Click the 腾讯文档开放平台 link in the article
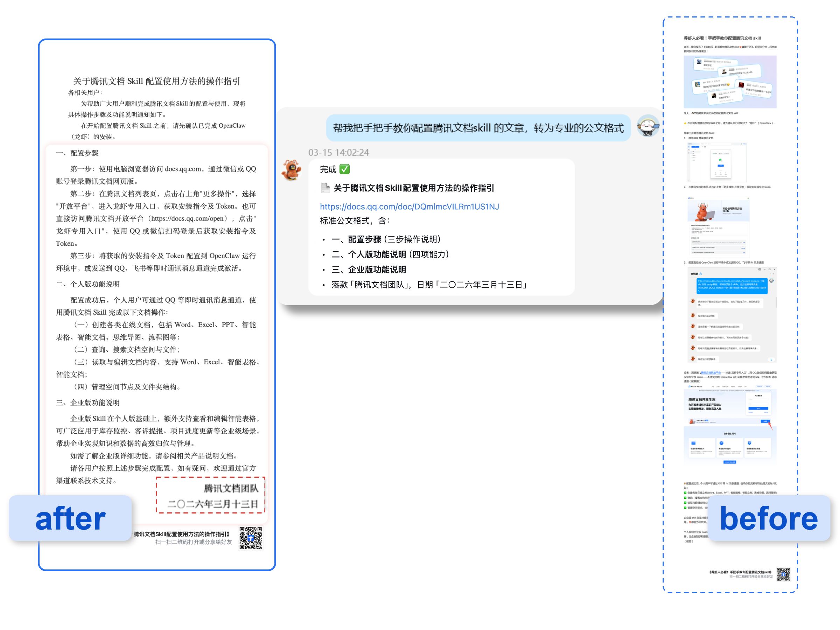This screenshot has width=840, height=630. (710, 372)
